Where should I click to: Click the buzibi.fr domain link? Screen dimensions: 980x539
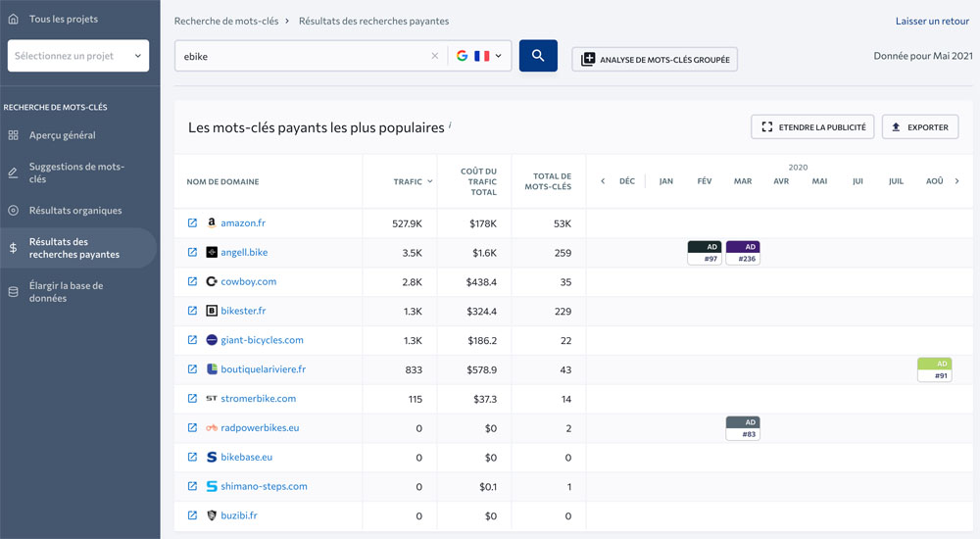pos(239,515)
